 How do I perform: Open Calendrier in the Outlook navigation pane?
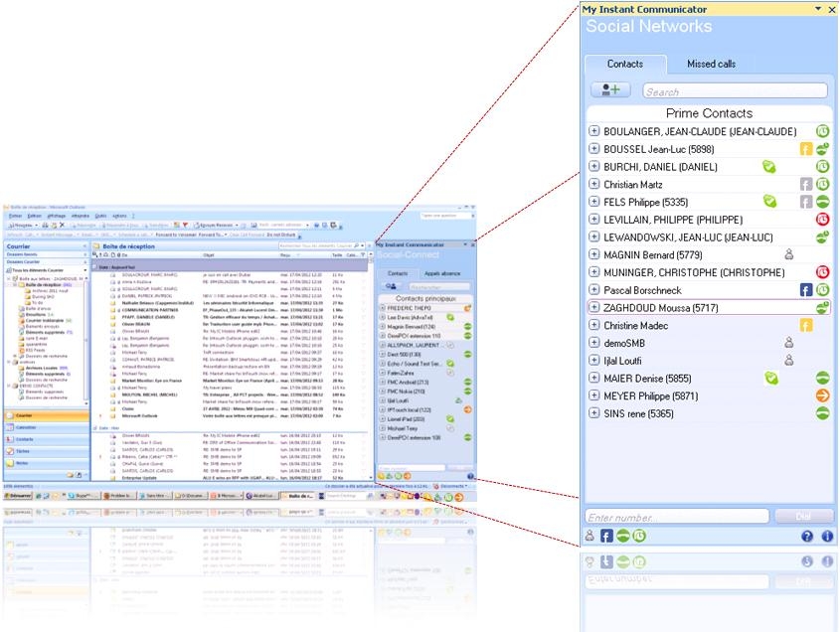tap(47, 427)
